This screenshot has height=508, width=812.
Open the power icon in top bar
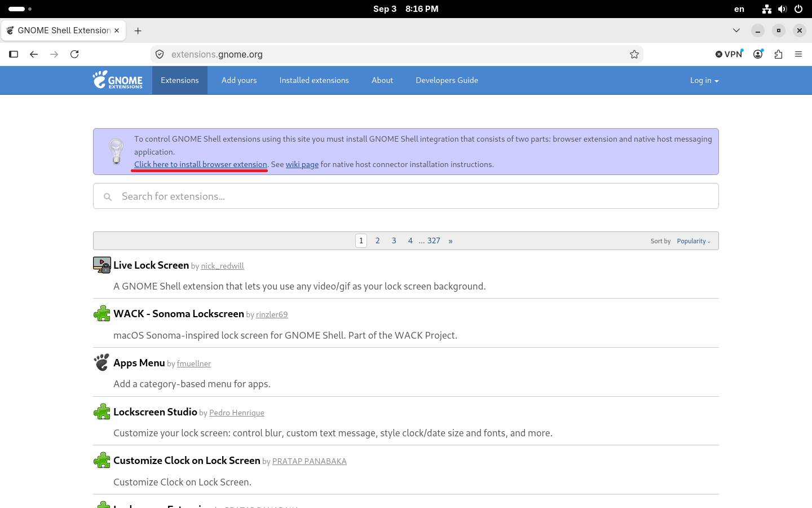(x=798, y=9)
